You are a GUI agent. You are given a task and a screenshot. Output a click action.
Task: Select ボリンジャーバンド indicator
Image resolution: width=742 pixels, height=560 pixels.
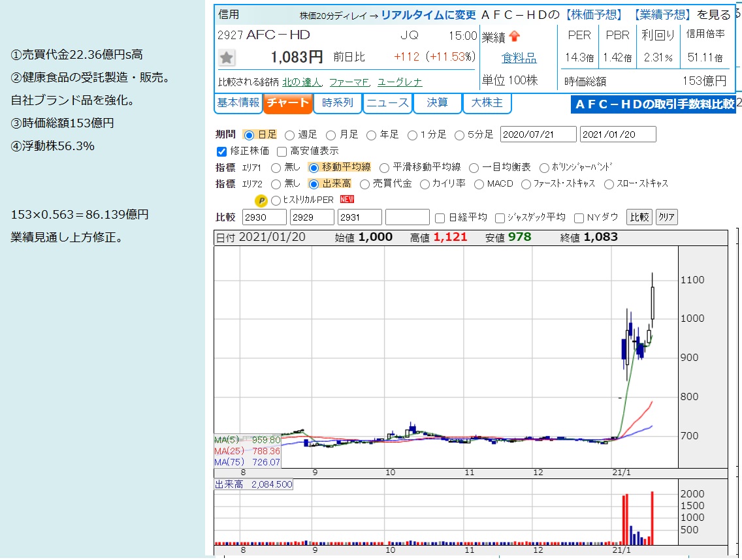click(x=544, y=168)
